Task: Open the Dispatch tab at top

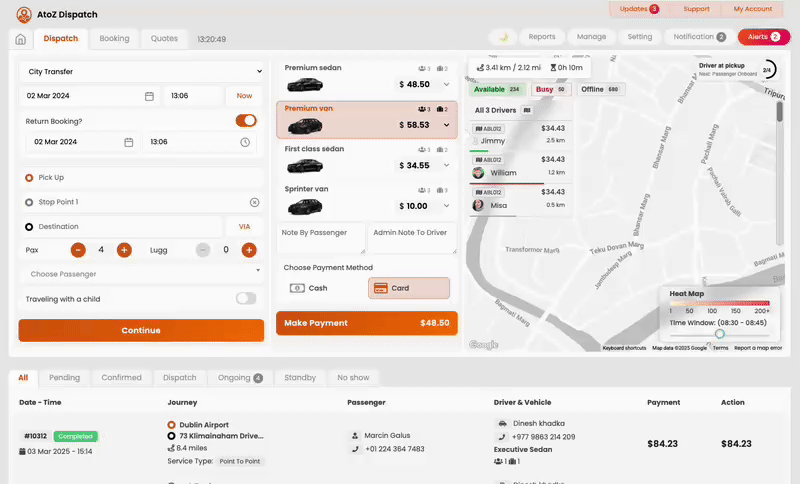Action: 61,39
